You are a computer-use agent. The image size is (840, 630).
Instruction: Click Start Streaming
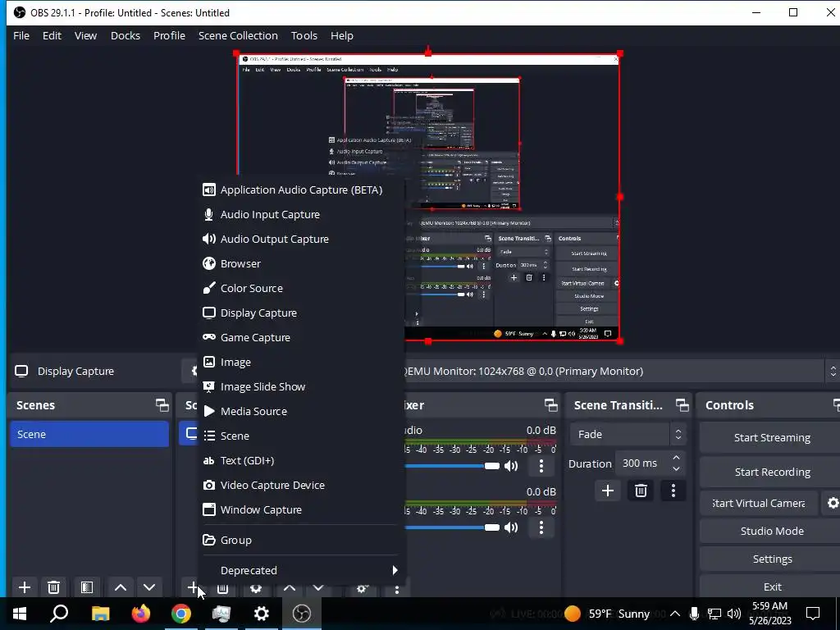tap(772, 438)
